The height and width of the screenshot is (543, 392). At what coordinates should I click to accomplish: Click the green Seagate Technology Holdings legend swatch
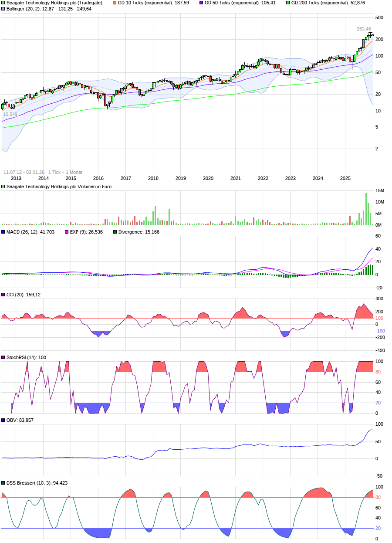3,3
